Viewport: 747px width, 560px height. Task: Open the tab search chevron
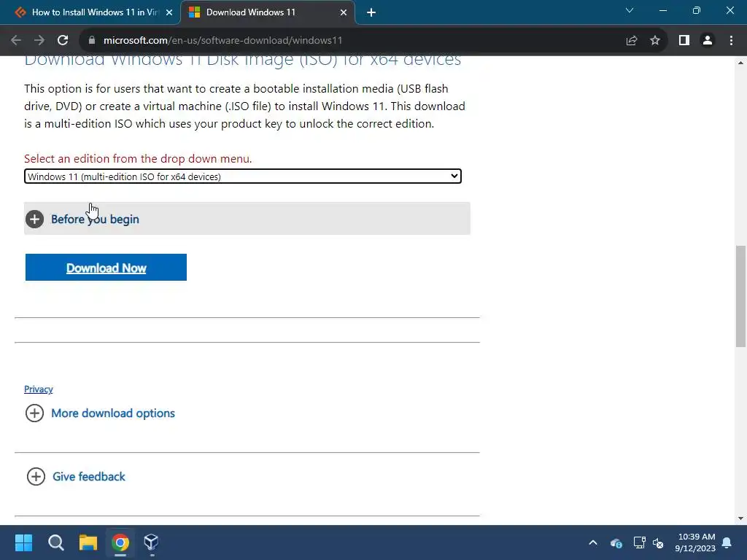point(630,10)
